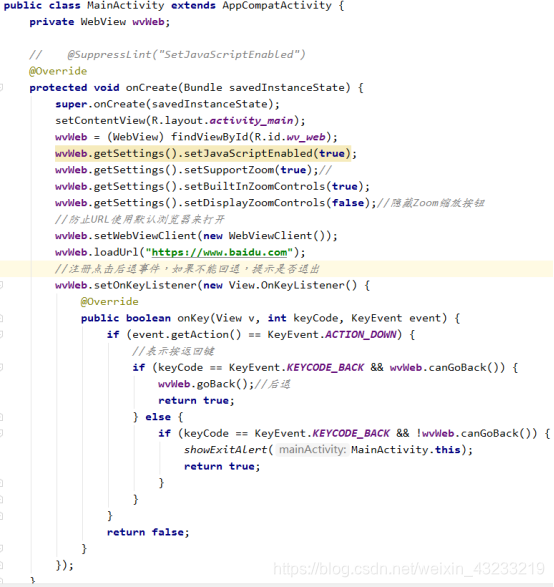Click setBuiltInZoomControls method call
554x587 pixels.
255,186
